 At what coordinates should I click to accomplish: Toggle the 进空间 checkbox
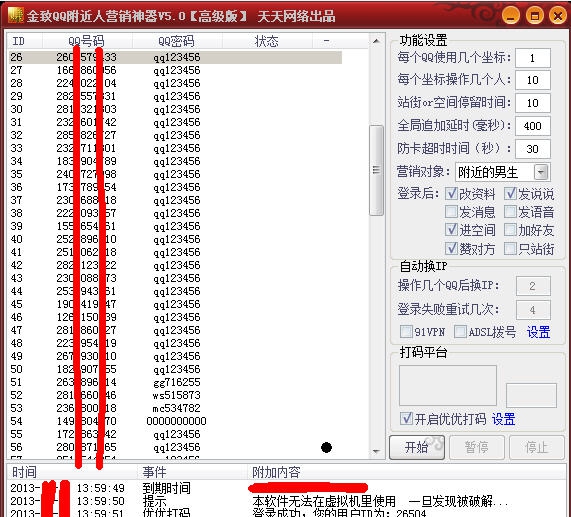(x=452, y=230)
